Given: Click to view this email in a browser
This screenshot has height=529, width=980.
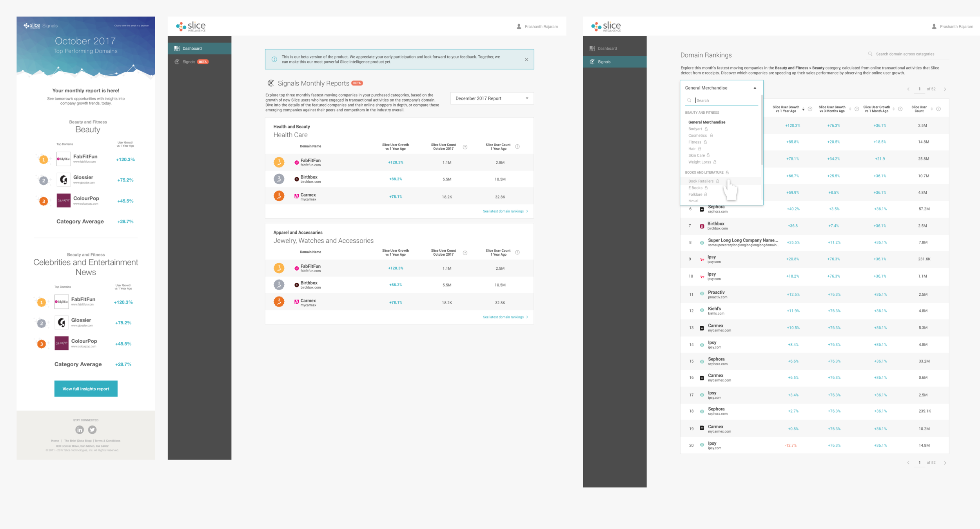Looking at the screenshot, I should (131, 25).
